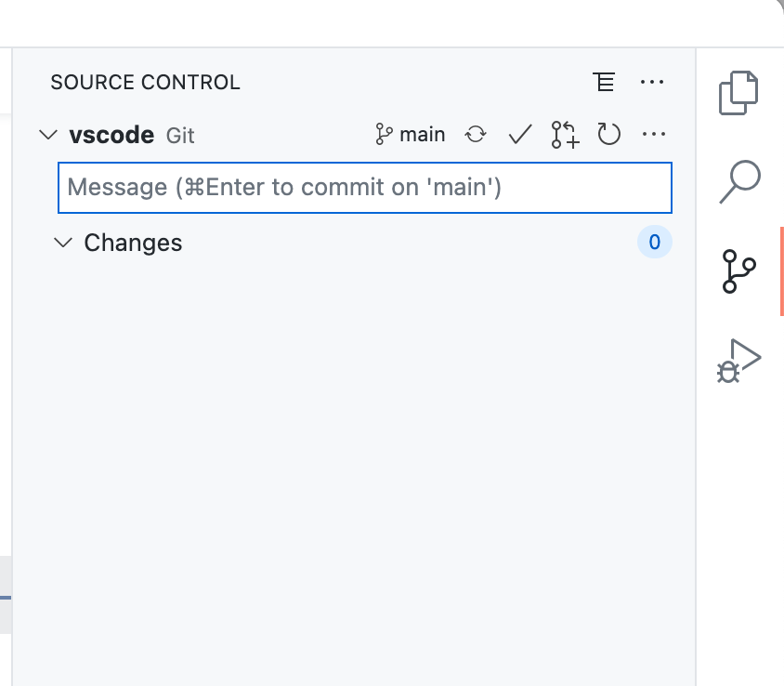
Task: Click the branch icon next to main
Action: pyautogui.click(x=385, y=133)
